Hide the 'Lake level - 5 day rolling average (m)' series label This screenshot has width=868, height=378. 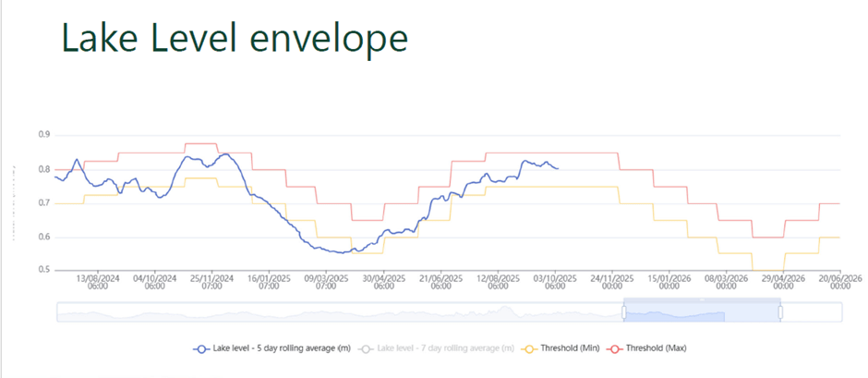282,348
